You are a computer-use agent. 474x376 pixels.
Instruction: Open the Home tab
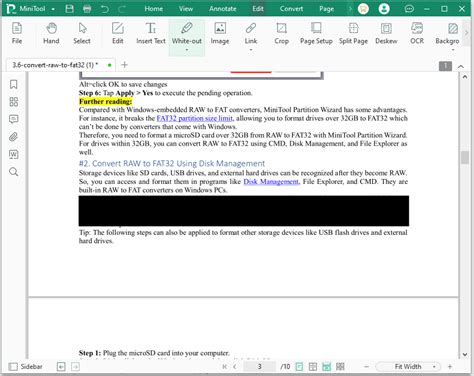click(154, 9)
